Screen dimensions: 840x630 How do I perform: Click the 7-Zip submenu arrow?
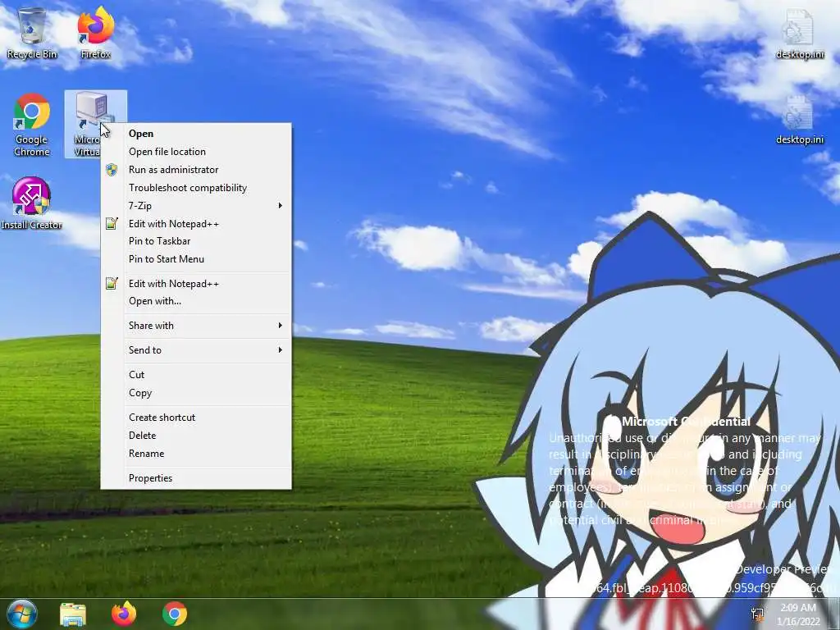(x=281, y=206)
